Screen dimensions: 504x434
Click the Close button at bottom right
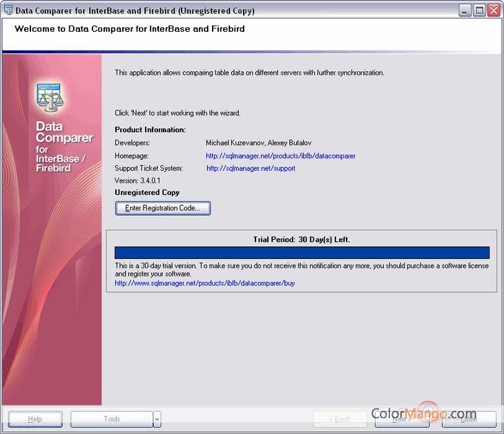click(469, 419)
